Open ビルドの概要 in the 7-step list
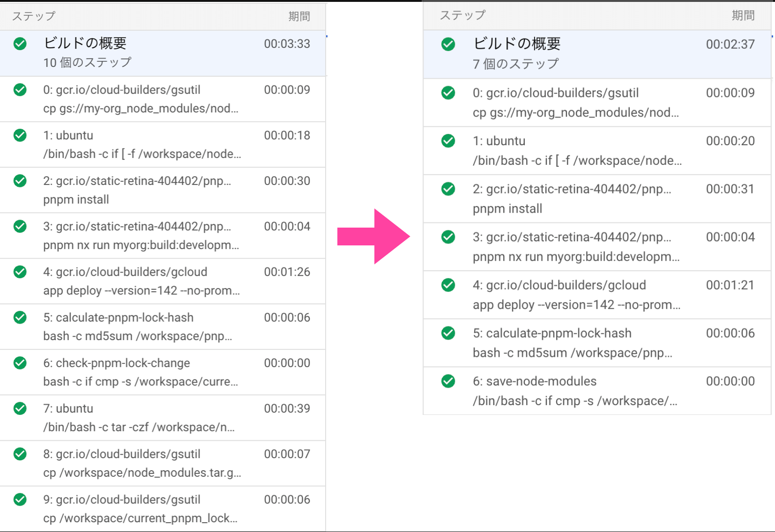Viewport: 775px width, 532px height. point(517,44)
